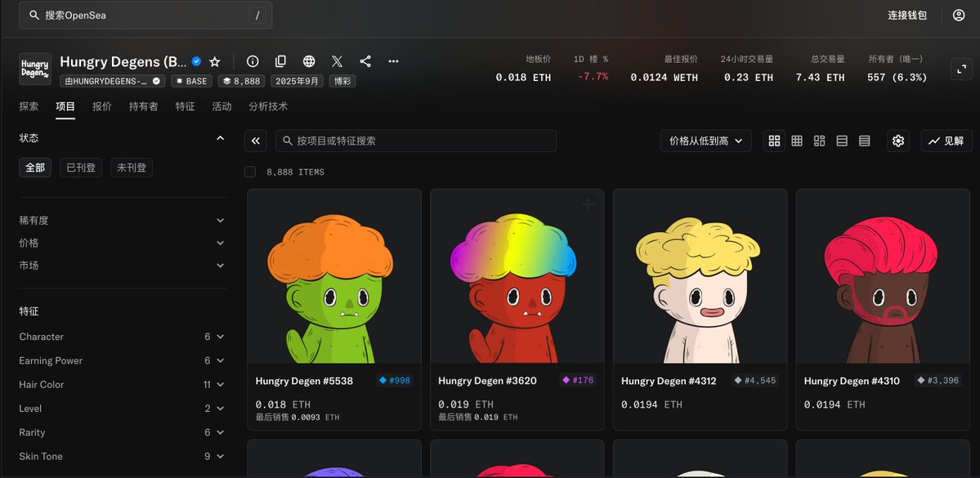Click the HUNGRYDEGENS creator chip
Viewport: 980px width, 478px height.
[113, 81]
